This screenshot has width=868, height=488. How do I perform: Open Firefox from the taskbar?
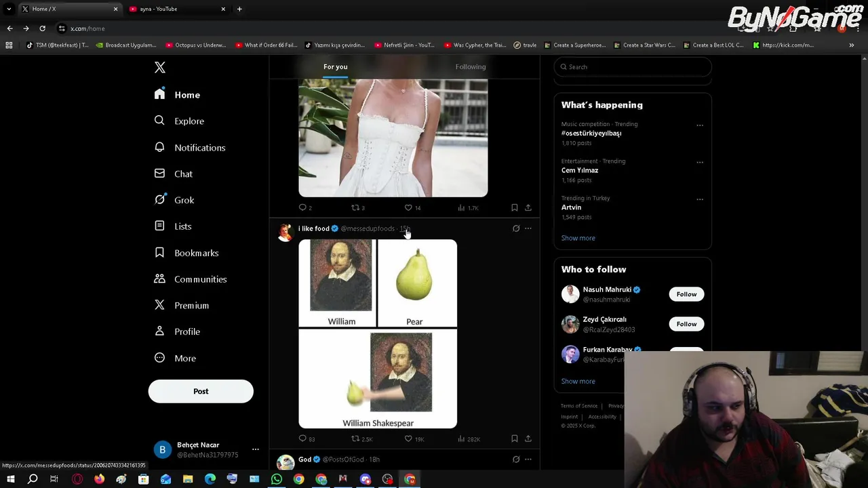(x=99, y=479)
